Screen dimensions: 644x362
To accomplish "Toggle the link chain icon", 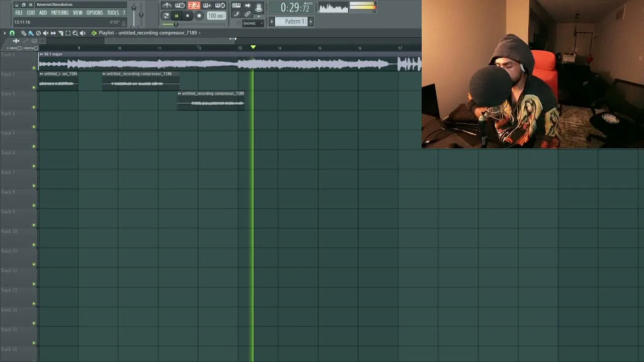I will point(248,14).
